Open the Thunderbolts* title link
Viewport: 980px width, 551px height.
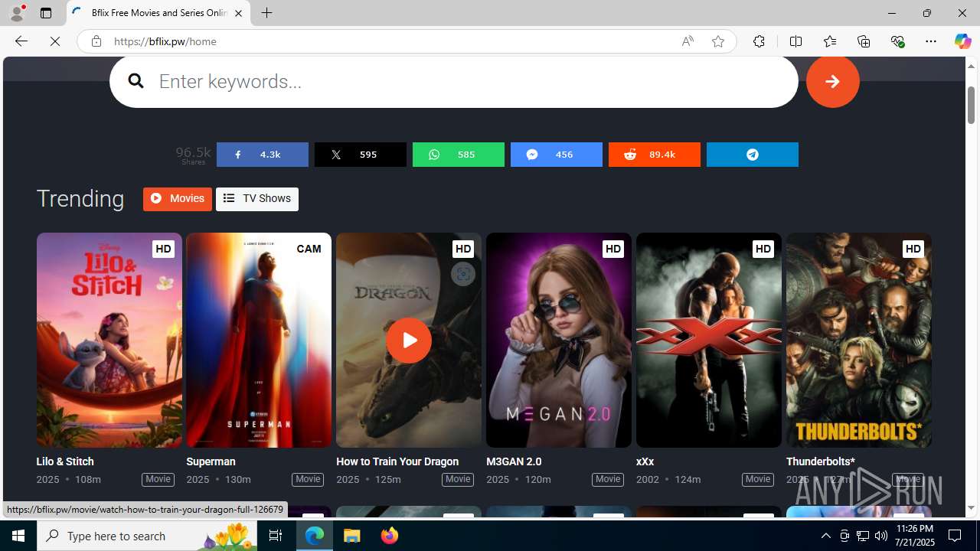point(820,461)
